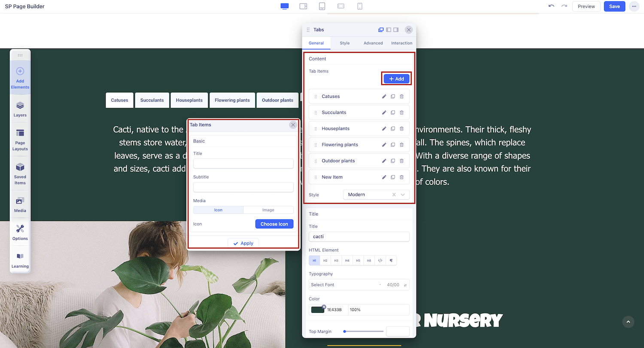Screen dimensions: 644x348
Task: Open the Style tab
Action: click(x=345, y=43)
